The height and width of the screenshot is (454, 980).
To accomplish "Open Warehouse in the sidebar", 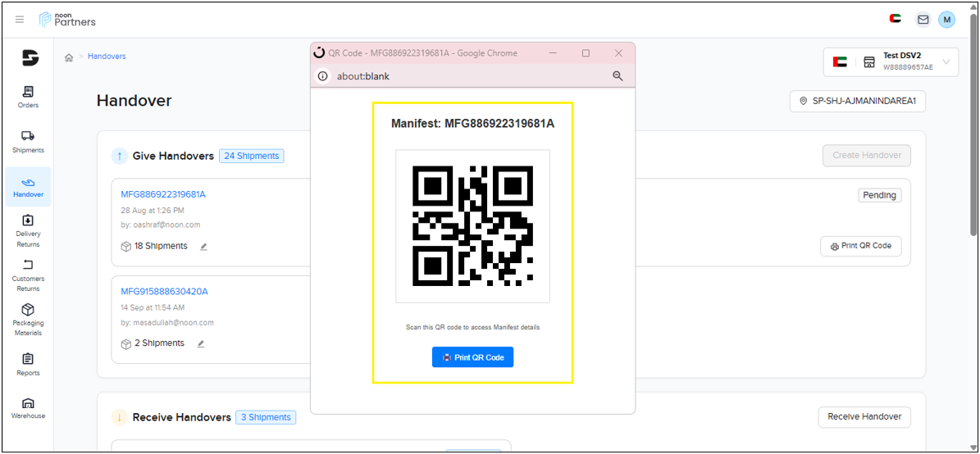I will tap(28, 408).
